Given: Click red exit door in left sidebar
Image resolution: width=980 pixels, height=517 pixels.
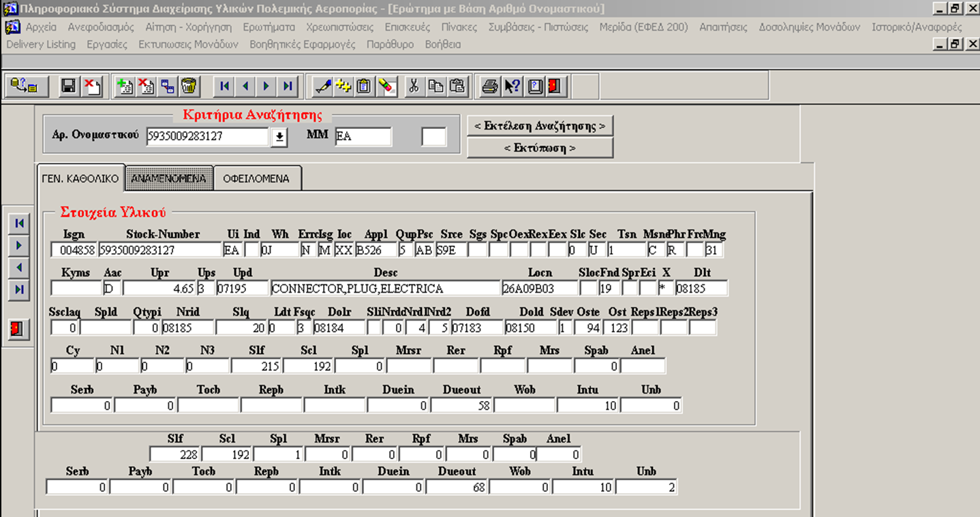Looking at the screenshot, I should click(18, 329).
